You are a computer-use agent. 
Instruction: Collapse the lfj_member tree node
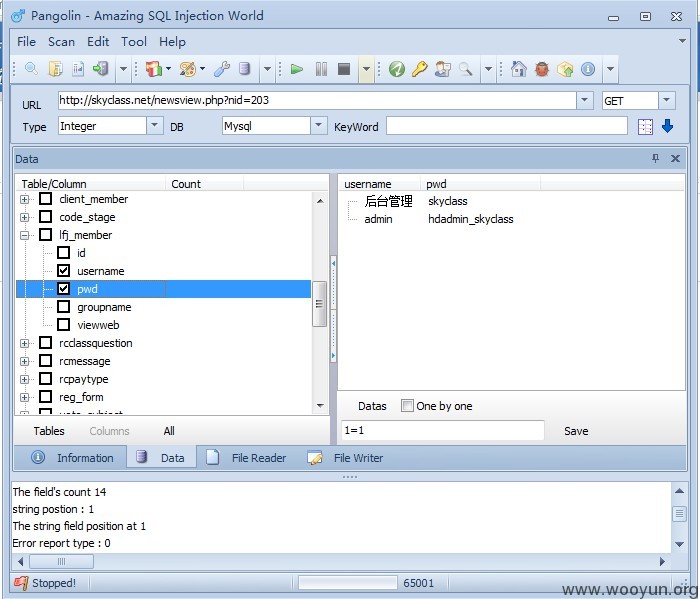(25, 235)
